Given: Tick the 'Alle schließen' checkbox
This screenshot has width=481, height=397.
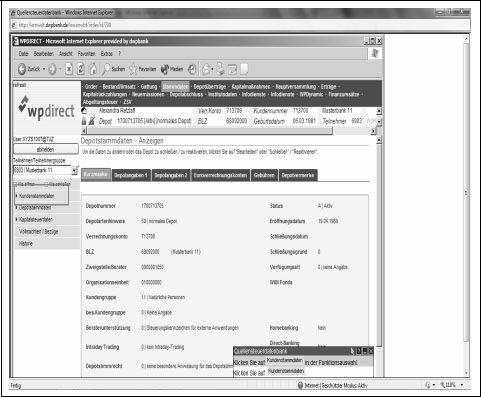Looking at the screenshot, I should 46,184.
